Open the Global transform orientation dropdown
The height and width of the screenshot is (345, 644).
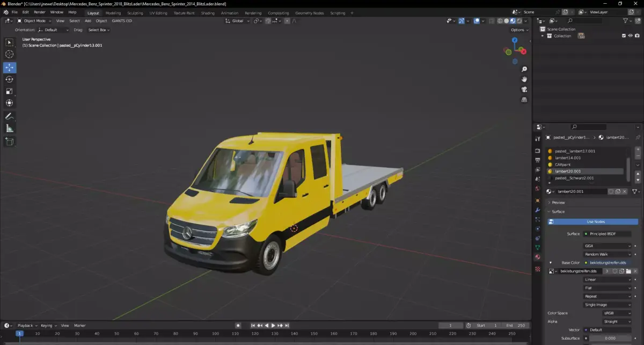[x=238, y=21]
